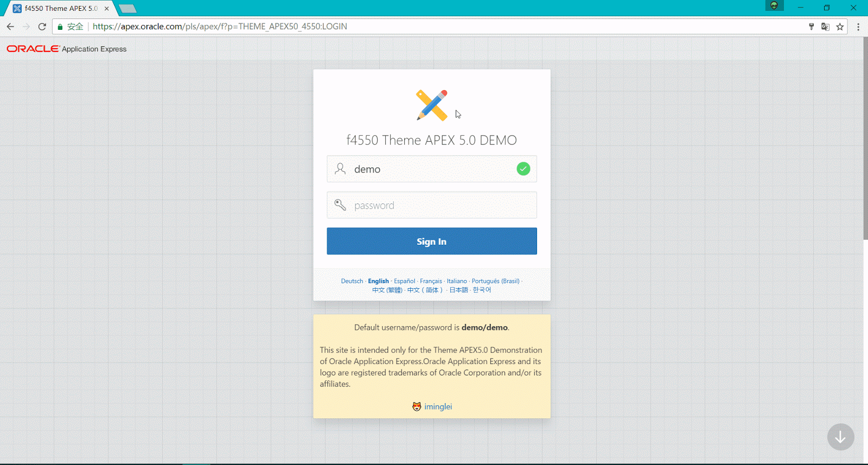Open a new browser tab
The image size is (868, 465).
click(x=127, y=9)
